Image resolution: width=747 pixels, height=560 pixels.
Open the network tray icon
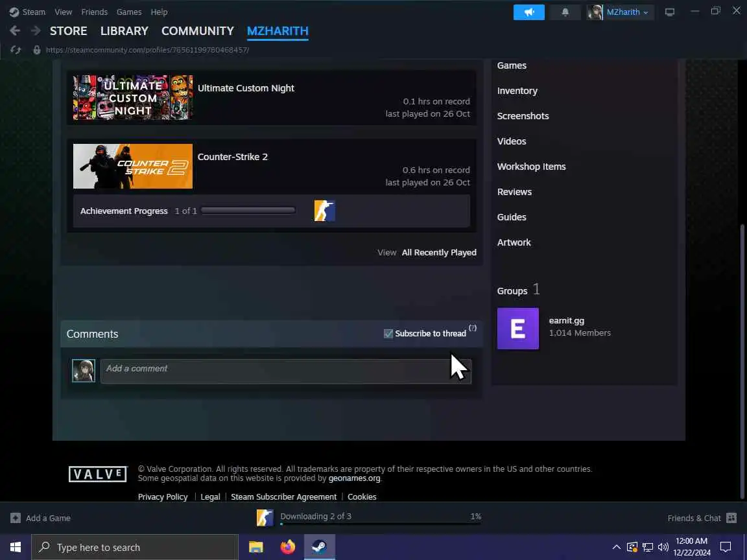click(x=648, y=547)
